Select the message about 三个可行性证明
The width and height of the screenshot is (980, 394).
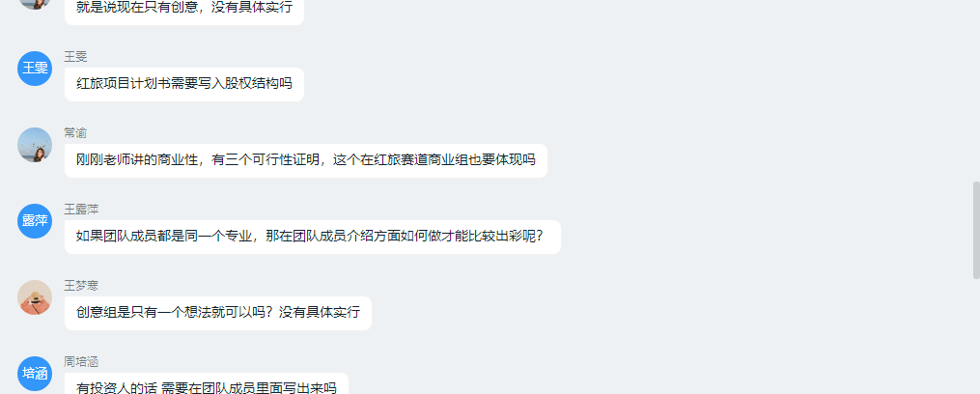(306, 160)
